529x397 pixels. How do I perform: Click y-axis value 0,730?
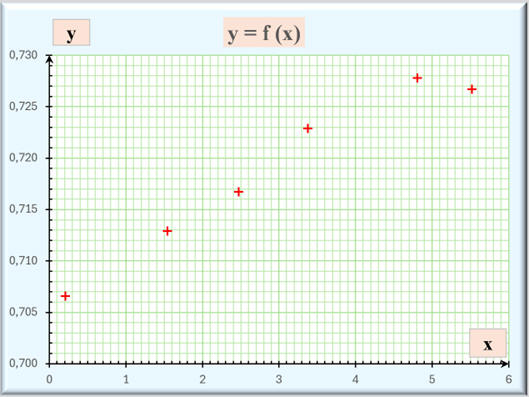23,55
